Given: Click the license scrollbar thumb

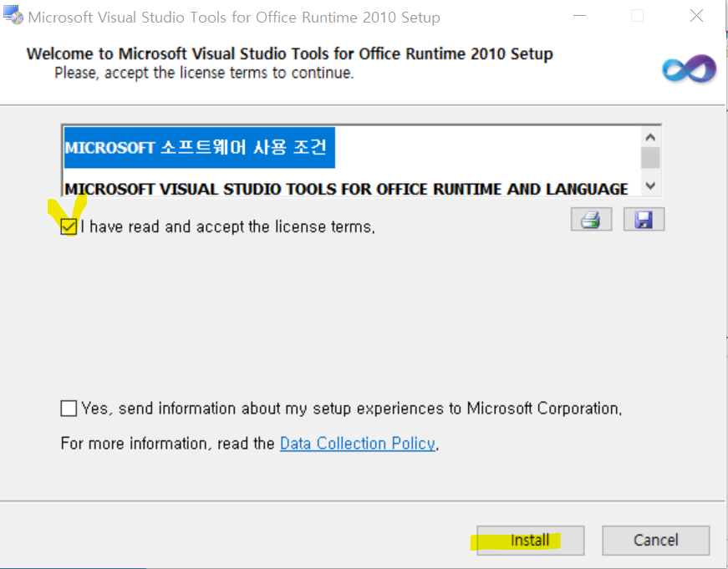Looking at the screenshot, I should [650, 158].
